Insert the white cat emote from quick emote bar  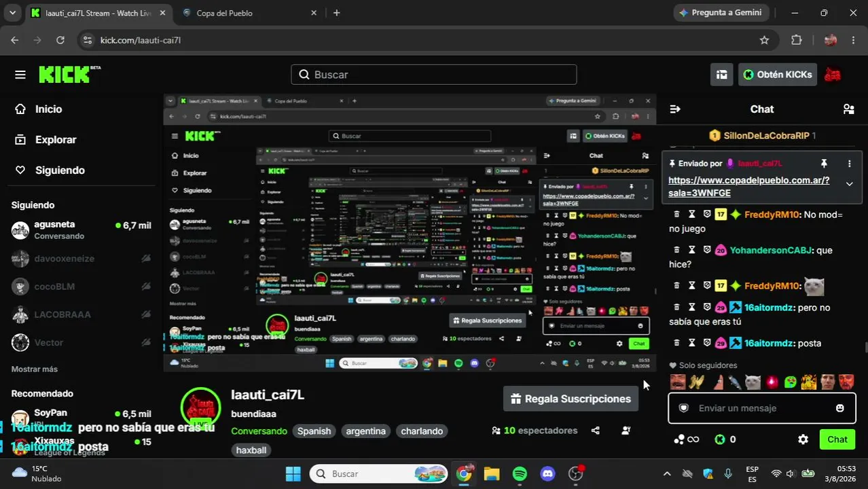753,382
